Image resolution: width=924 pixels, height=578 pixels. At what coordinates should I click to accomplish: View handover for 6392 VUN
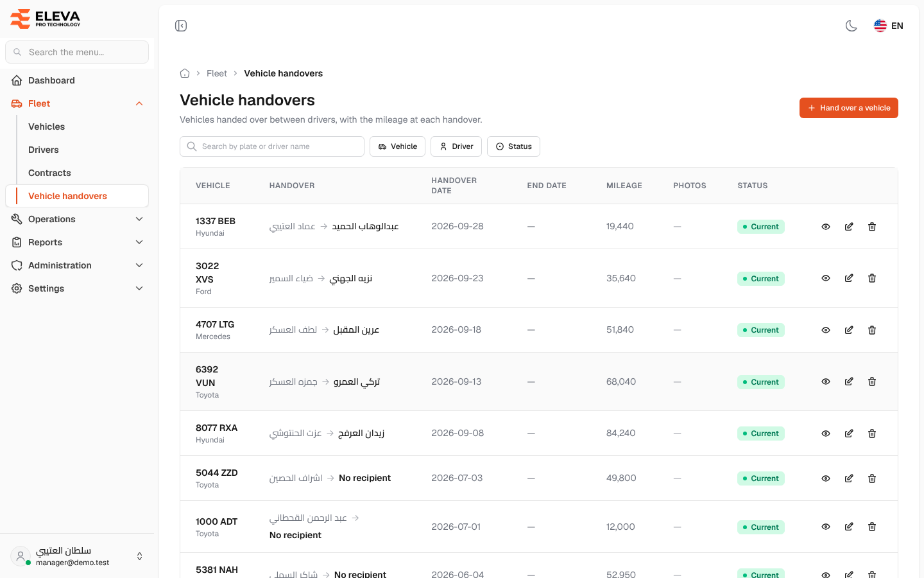[x=826, y=381]
